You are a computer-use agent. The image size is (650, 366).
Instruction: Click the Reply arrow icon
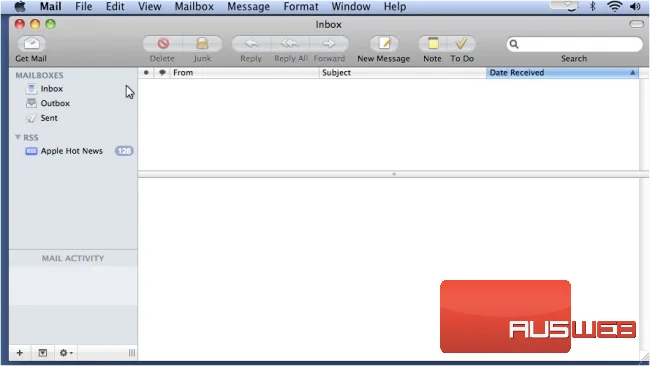[x=251, y=44]
